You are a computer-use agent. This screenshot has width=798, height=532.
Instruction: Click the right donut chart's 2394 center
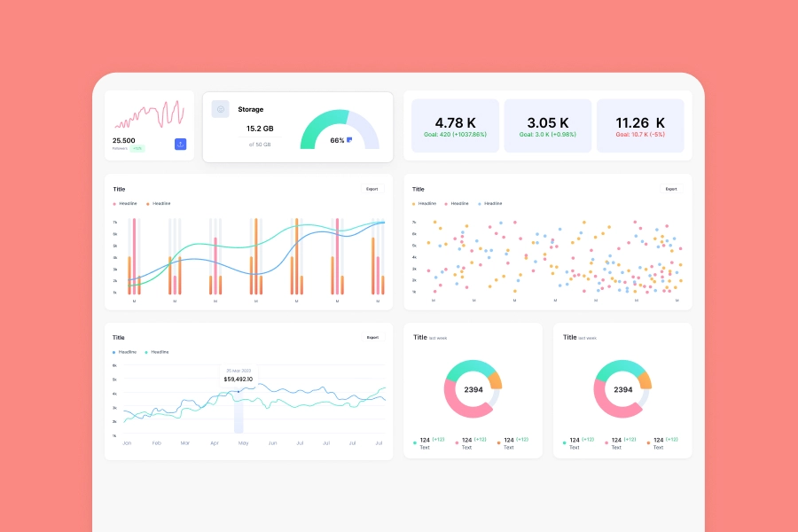(623, 389)
